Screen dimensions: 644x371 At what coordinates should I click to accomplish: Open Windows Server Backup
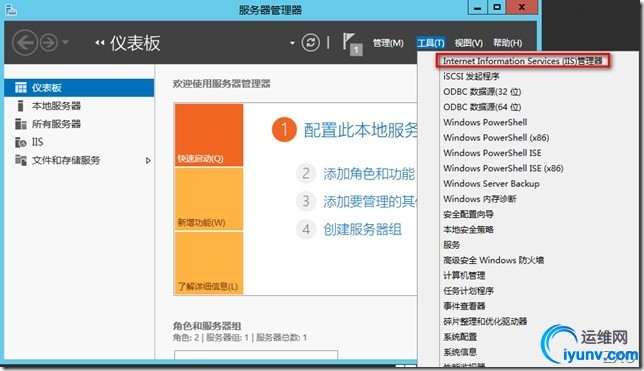[x=491, y=183]
